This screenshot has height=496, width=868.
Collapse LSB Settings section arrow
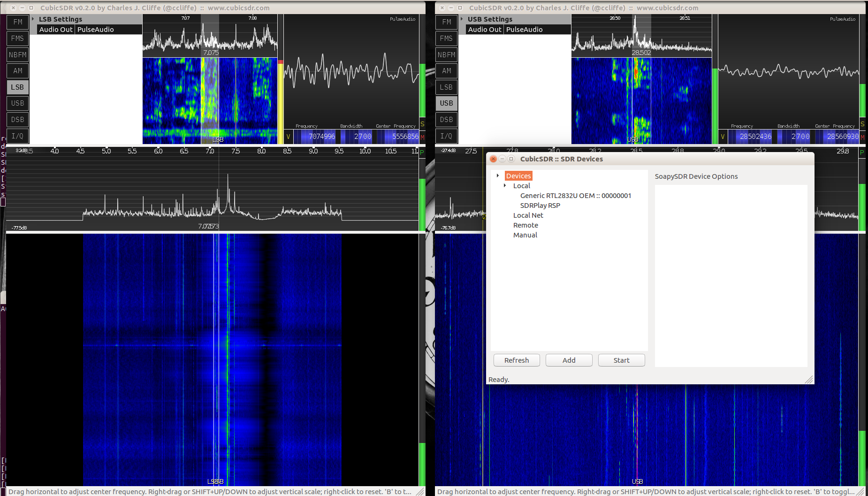tap(33, 19)
